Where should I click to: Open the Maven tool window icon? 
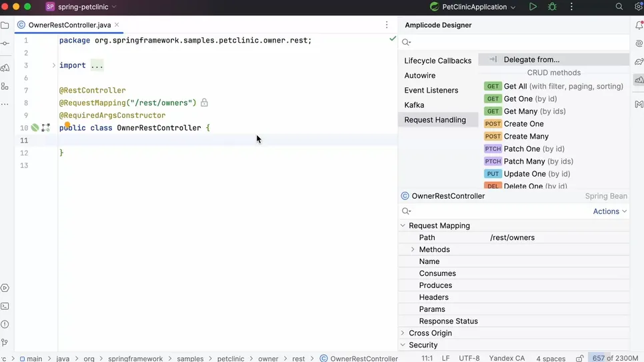tap(639, 105)
